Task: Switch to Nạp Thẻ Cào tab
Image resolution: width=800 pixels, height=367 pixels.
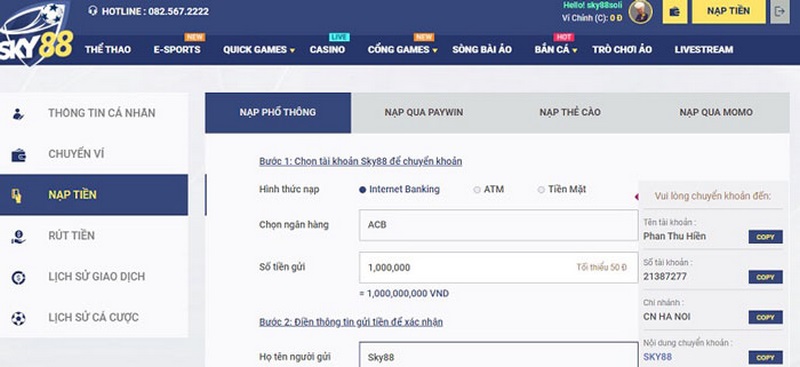Action: click(x=569, y=112)
